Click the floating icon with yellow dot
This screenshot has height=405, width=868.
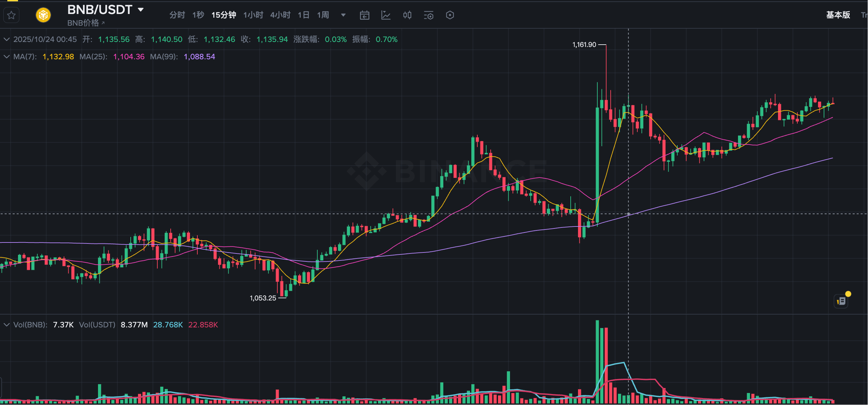tap(841, 301)
